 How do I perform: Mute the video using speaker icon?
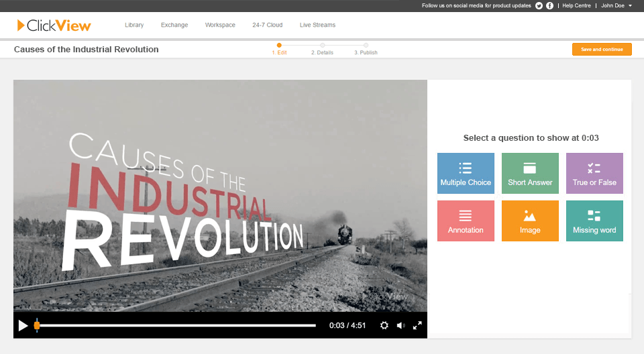pyautogui.click(x=400, y=325)
